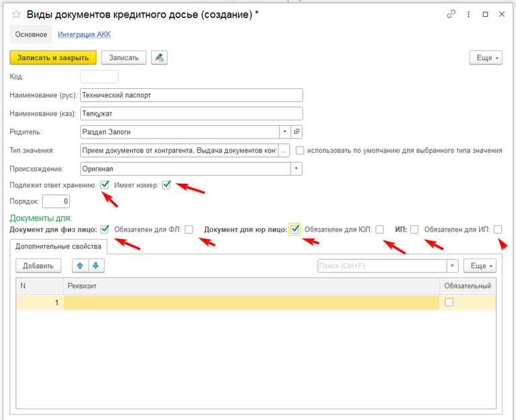Click the Обязательный column header
516x420 pixels.
[x=467, y=286]
